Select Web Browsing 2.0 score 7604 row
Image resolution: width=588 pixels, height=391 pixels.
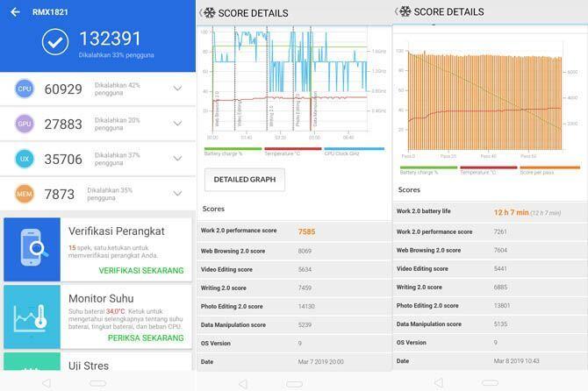coord(490,250)
